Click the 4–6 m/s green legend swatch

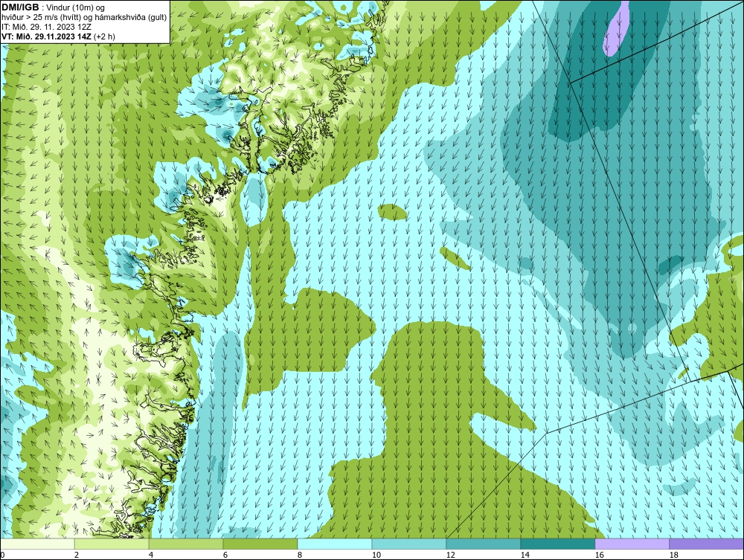tap(186, 544)
